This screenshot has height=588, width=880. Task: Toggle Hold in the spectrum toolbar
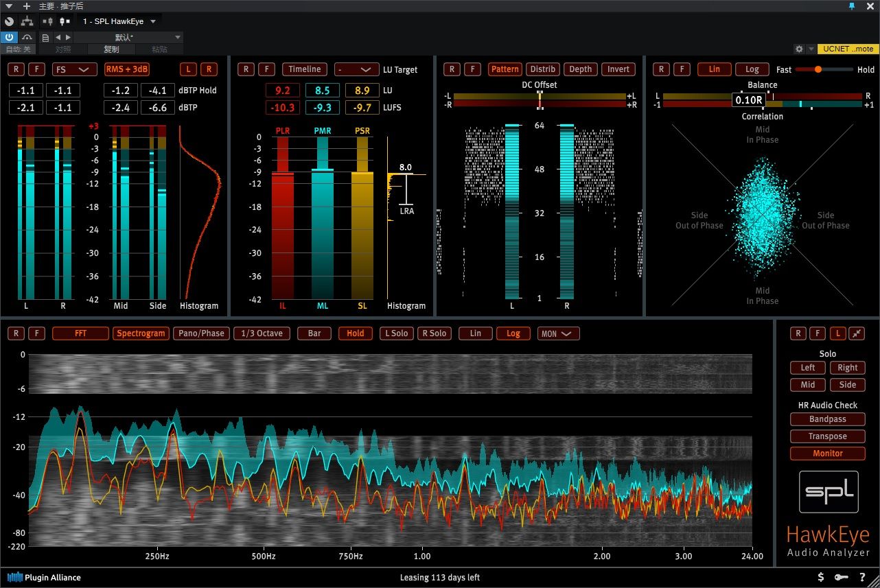(x=356, y=333)
